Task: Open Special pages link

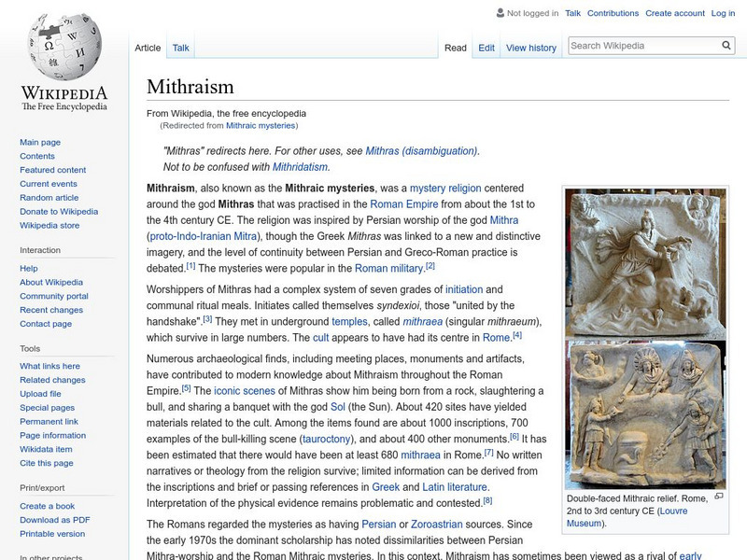Action: coord(48,407)
